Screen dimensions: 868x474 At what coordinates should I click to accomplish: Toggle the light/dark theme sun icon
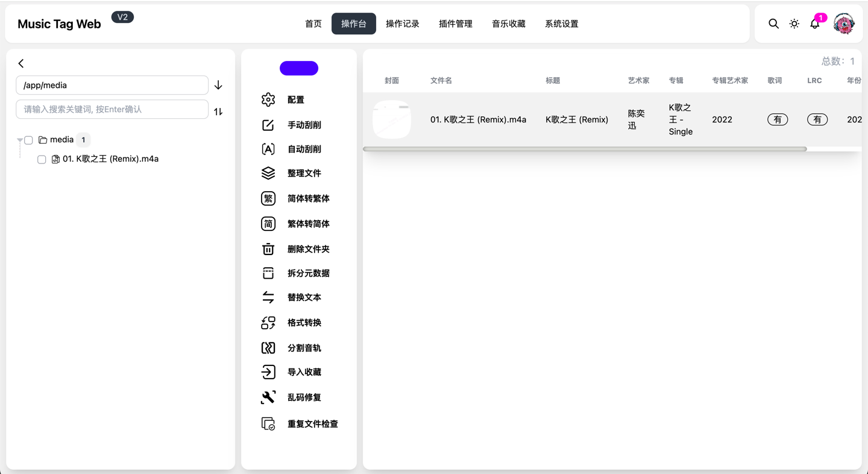[794, 24]
